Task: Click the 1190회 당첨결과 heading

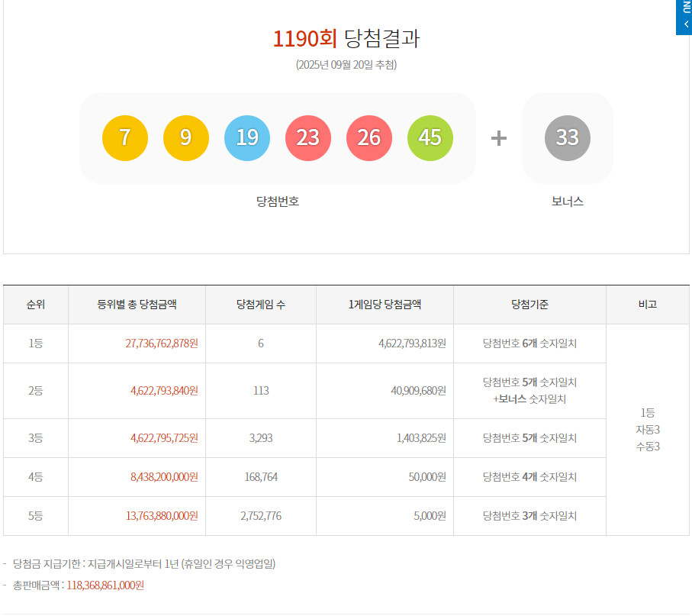Action: 346,38
